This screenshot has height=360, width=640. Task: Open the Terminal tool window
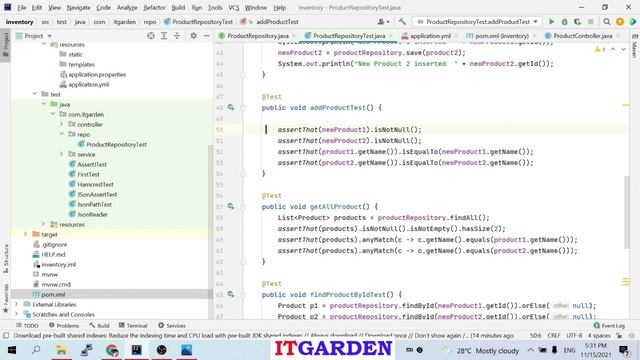pos(133,326)
